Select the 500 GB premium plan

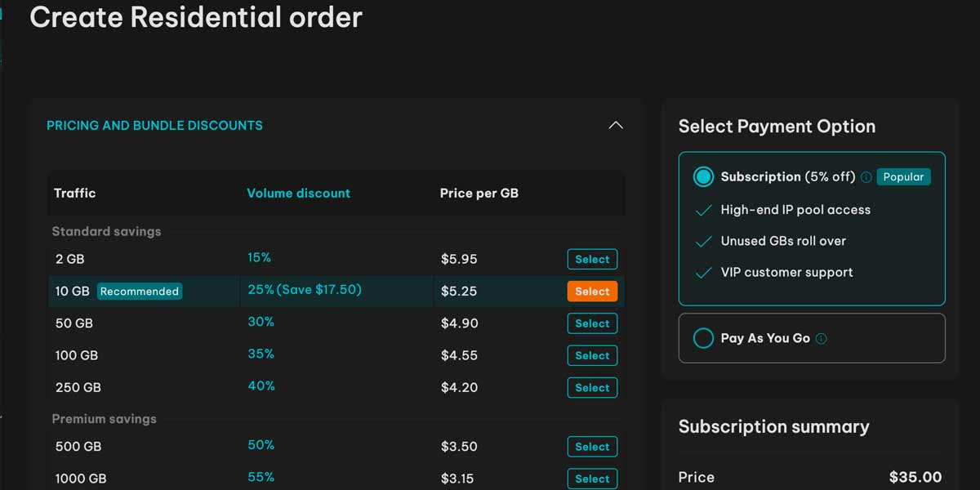(x=592, y=447)
